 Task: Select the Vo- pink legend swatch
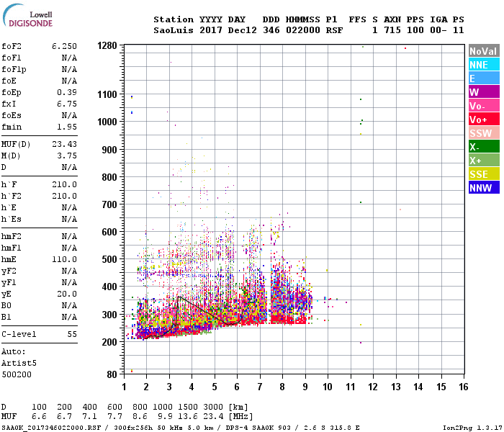[484, 106]
